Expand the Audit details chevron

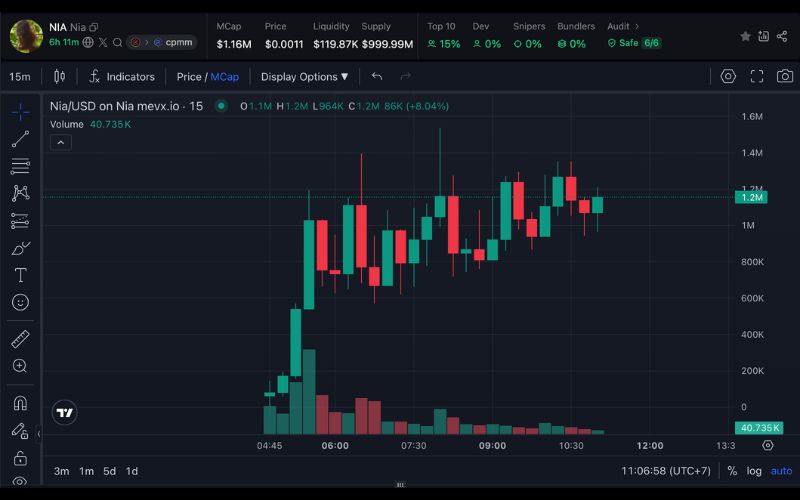pos(637,26)
